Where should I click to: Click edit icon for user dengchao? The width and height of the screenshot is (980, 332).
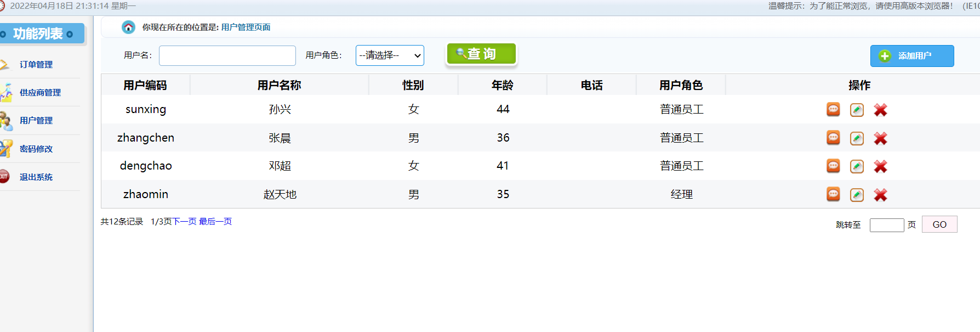tap(857, 166)
